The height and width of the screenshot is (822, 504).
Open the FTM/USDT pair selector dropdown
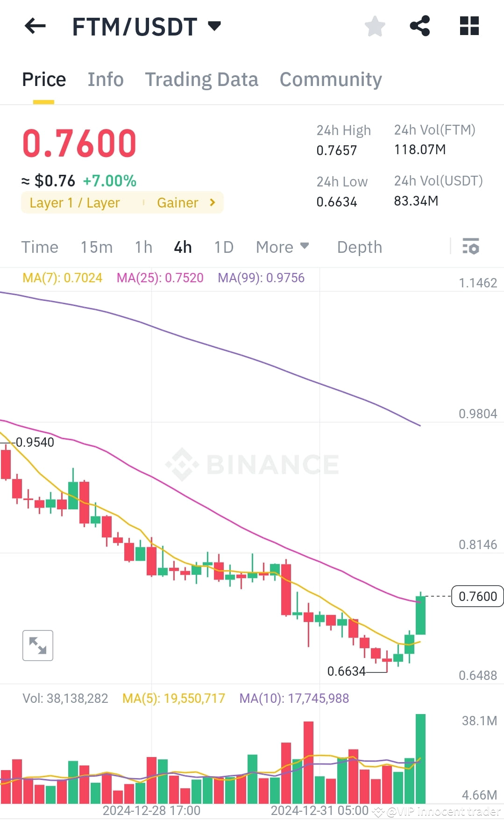tap(214, 27)
